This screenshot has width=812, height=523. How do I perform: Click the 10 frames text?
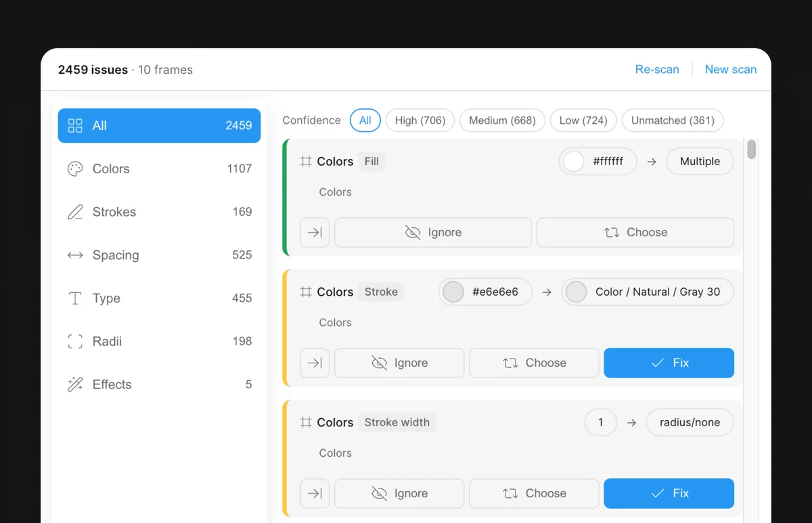tap(165, 70)
